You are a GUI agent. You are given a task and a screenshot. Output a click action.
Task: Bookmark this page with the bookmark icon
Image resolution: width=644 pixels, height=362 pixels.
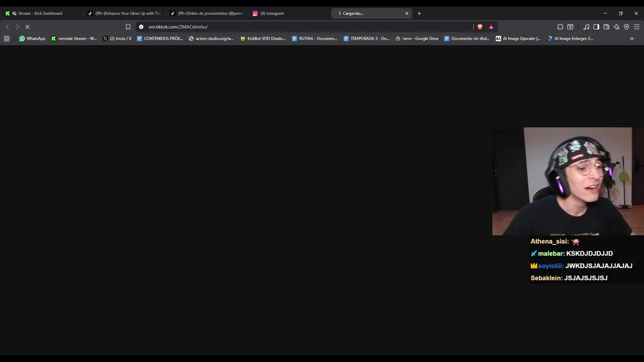(128, 27)
